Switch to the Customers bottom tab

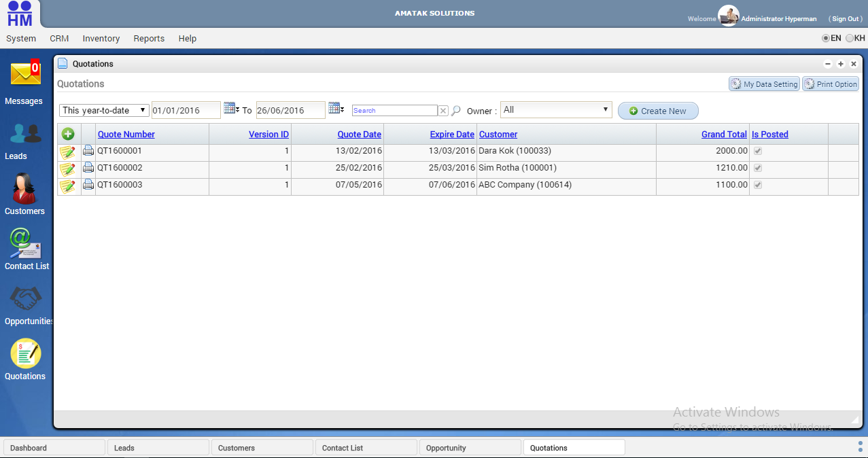(x=262, y=448)
